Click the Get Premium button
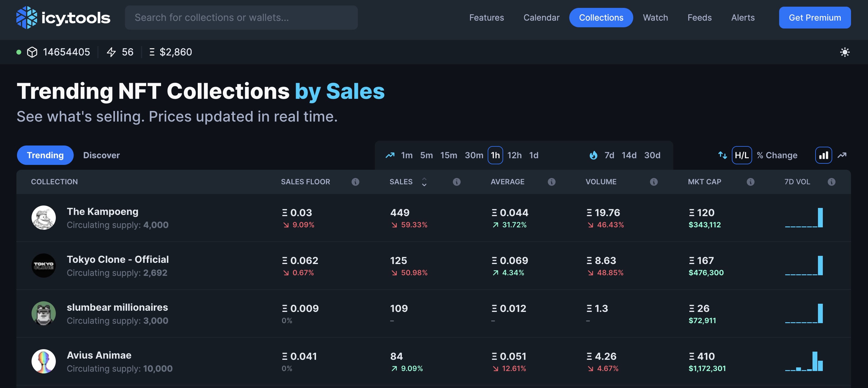Viewport: 868px width, 388px height. (x=814, y=18)
